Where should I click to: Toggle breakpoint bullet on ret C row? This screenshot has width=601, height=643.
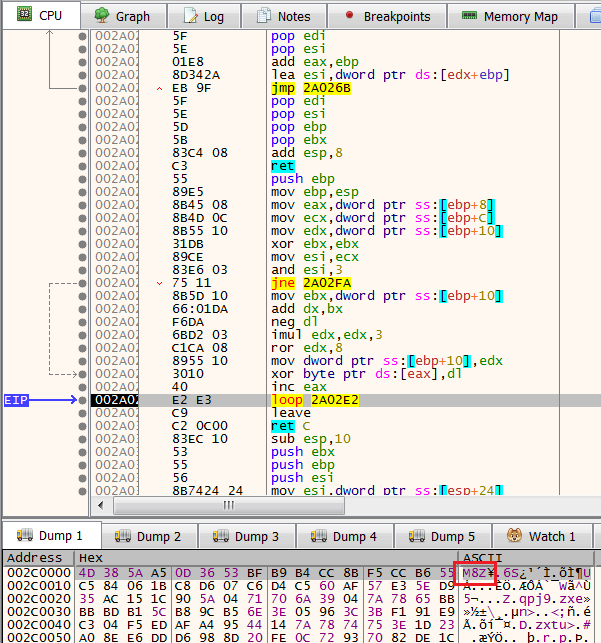[x=82, y=426]
